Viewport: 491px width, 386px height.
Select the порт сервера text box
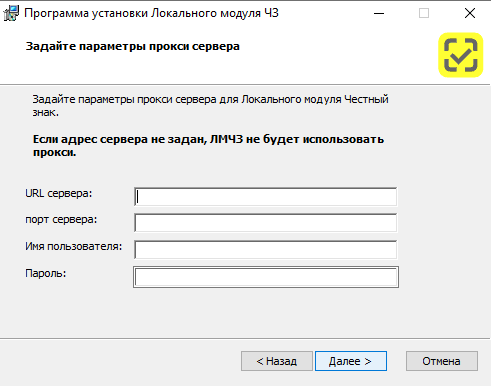pos(266,223)
